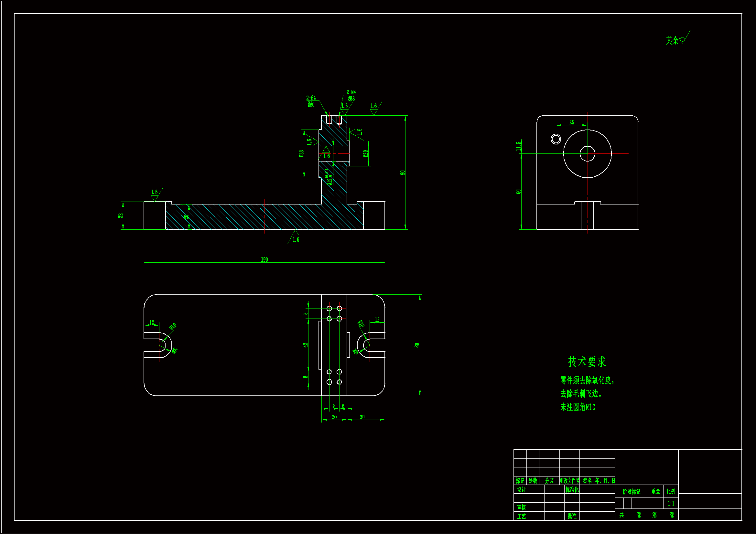This screenshot has width=756, height=534.
Task: Click the 90 height dimension text
Action: pos(402,173)
